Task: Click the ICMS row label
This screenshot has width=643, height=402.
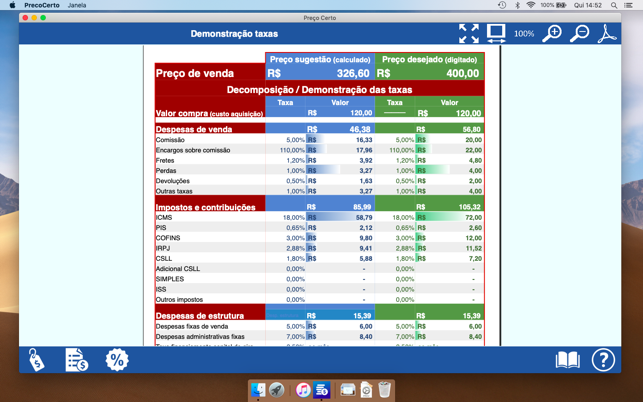Action: coord(164,217)
